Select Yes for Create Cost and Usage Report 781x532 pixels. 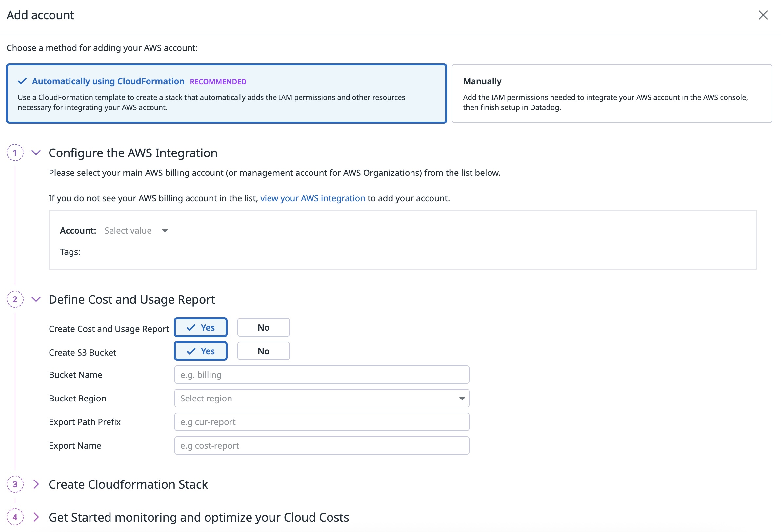201,327
